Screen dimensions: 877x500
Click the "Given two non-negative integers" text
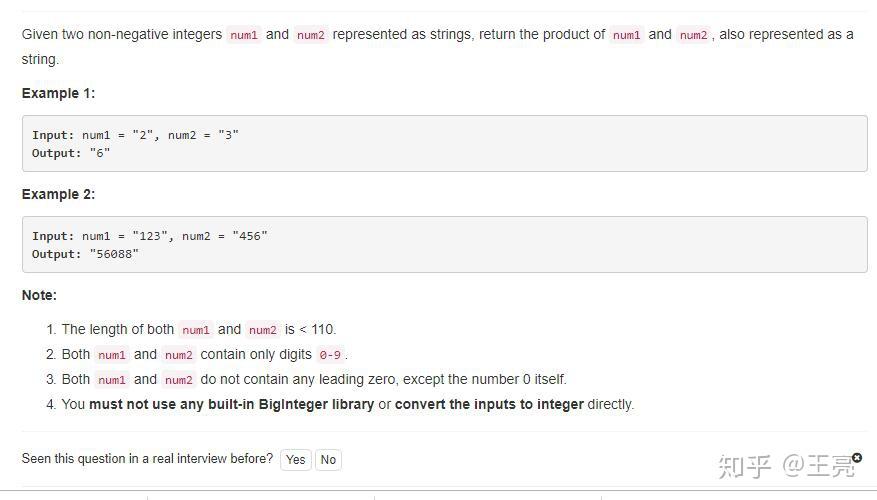point(122,34)
